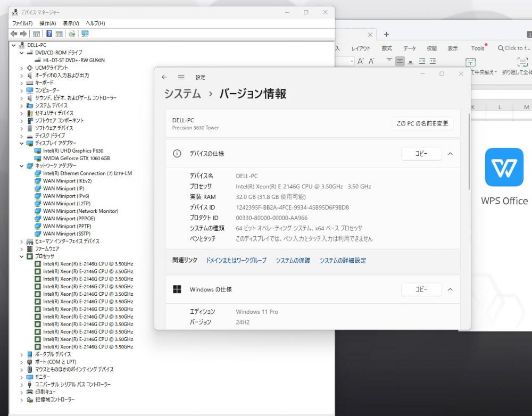Open the View (V) menu in Device Manager
Viewport: 532px width, 416px height.
(x=71, y=23)
